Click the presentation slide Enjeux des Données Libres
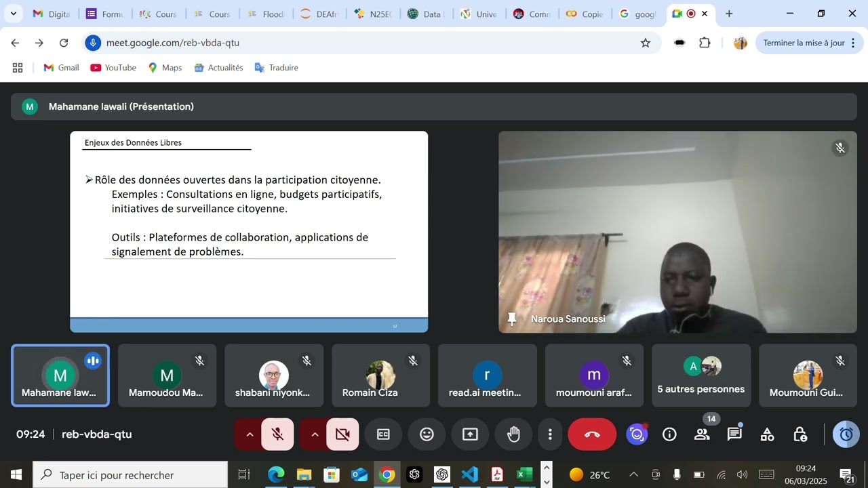This screenshot has height=488, width=868. click(x=249, y=232)
